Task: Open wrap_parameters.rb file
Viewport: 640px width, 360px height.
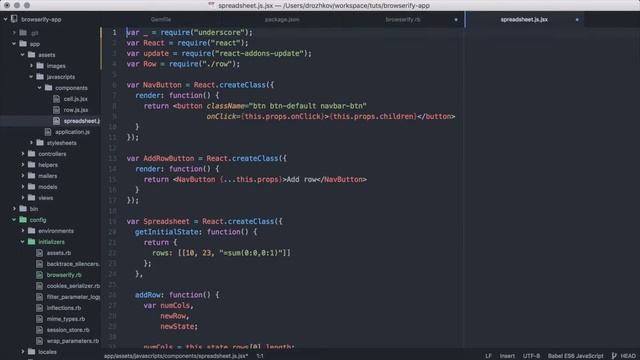Action: 73,341
